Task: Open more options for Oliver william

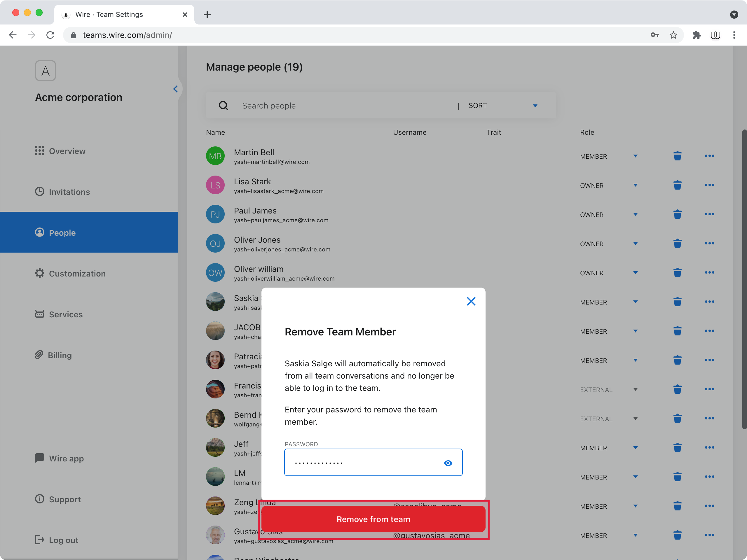Action: point(710,272)
